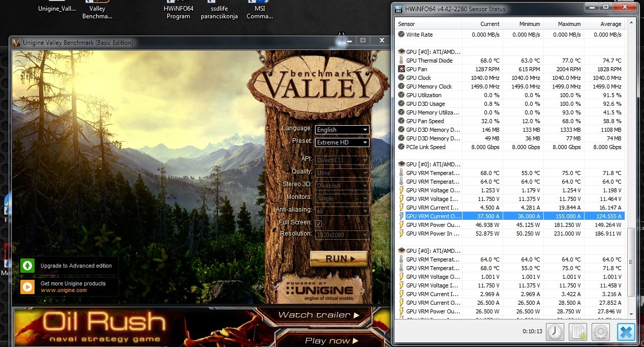Open the Anti-aliasing dropdown showing x8

point(342,211)
